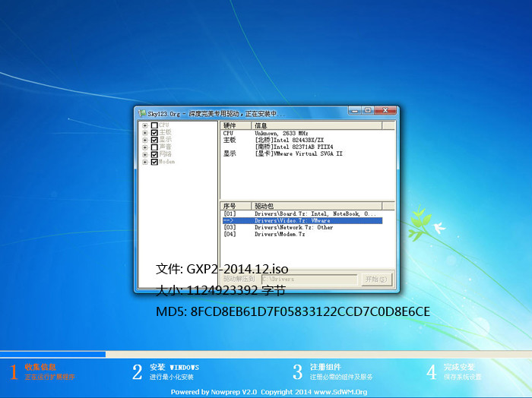Click the 驱动包 column header
This screenshot has height=398, width=532.
(317, 206)
